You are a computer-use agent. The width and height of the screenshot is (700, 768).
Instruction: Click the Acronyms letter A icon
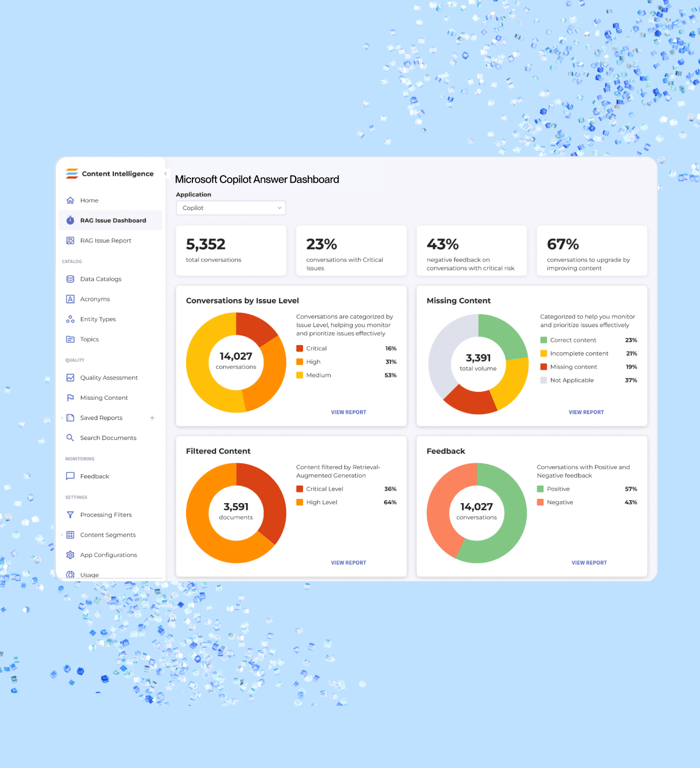click(x=70, y=299)
